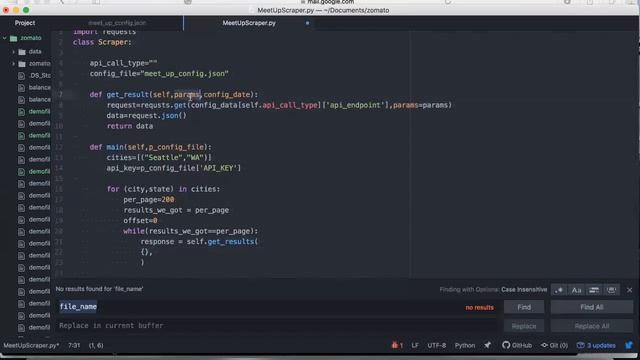
Task: Click MeetUpScraper.py* file name in status bar
Action: coord(31,345)
